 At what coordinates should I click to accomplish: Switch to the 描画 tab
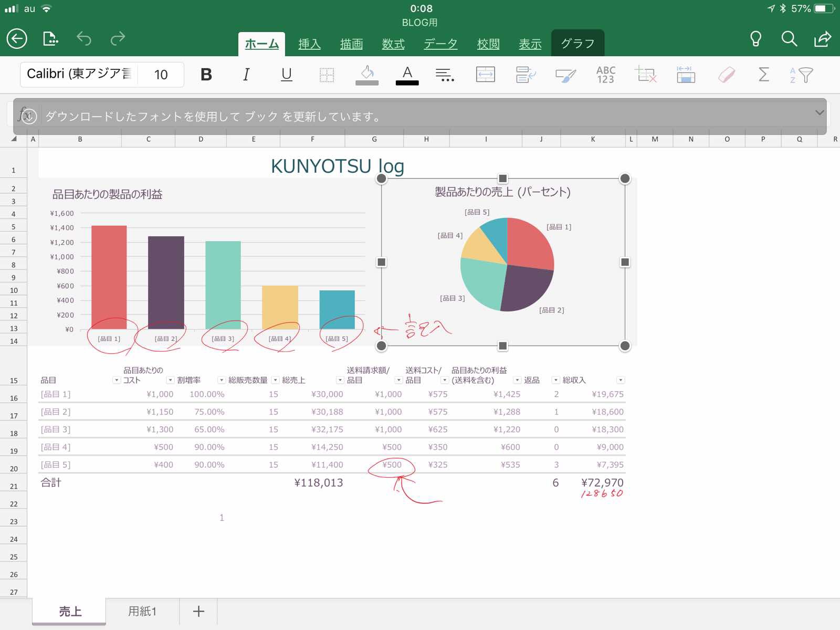[x=351, y=44]
